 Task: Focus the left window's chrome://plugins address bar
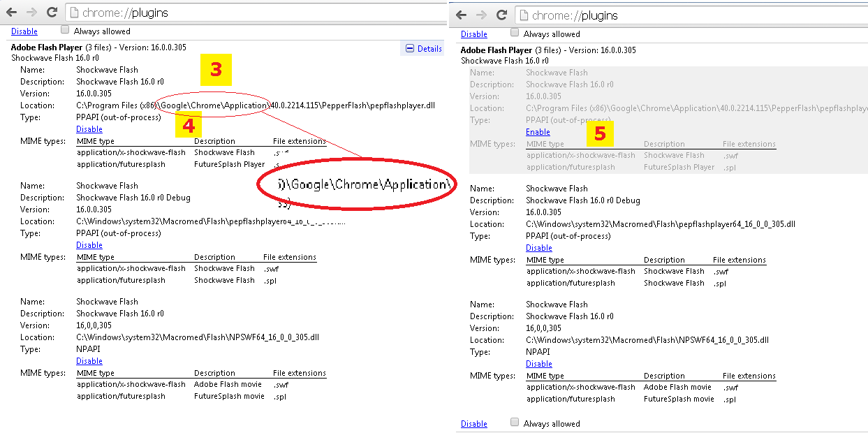(256, 13)
